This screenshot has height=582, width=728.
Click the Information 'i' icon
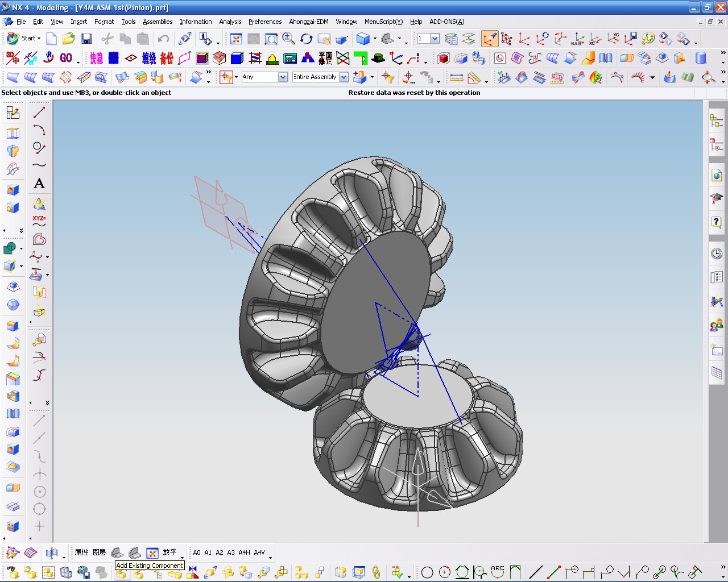205,39
